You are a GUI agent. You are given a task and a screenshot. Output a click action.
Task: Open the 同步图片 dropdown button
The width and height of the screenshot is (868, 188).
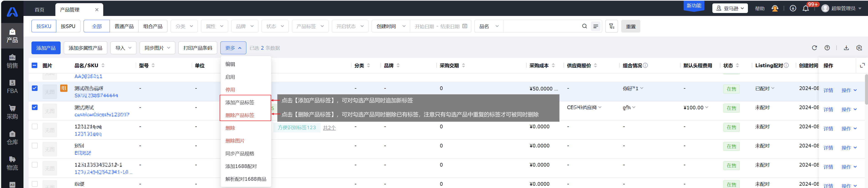157,48
